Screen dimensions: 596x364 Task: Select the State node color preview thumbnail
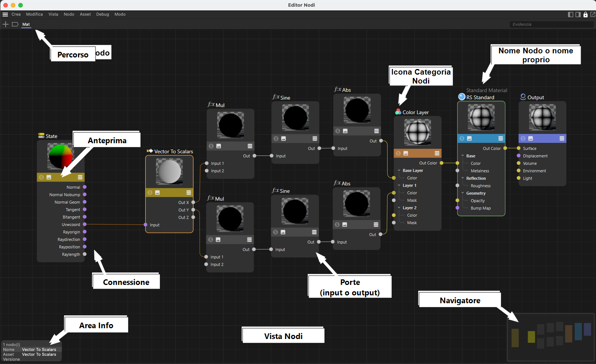pyautogui.click(x=60, y=157)
